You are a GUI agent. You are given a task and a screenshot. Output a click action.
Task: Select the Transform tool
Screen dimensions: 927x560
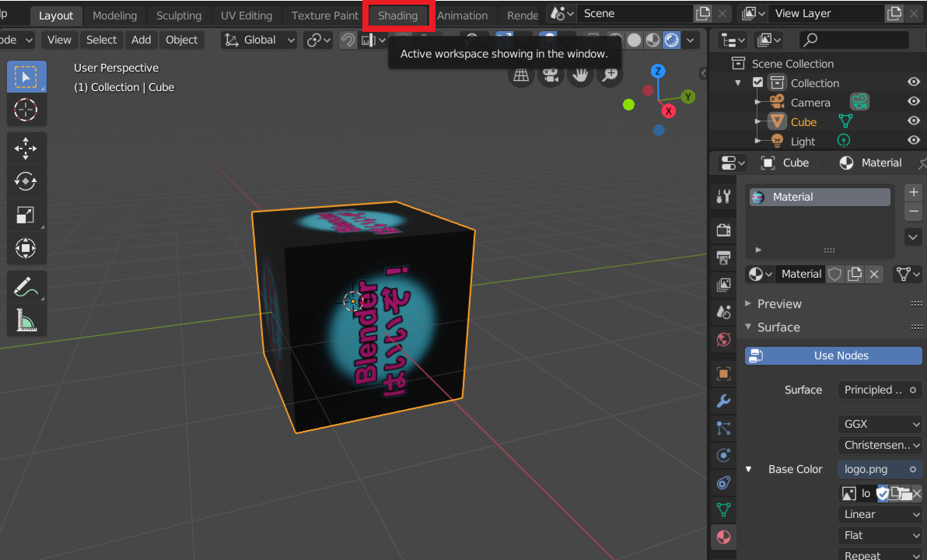26,248
